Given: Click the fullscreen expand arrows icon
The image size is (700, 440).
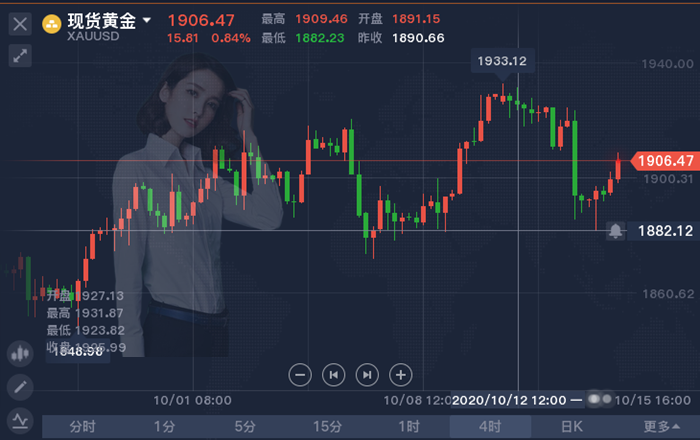Looking at the screenshot, I should click(x=19, y=56).
